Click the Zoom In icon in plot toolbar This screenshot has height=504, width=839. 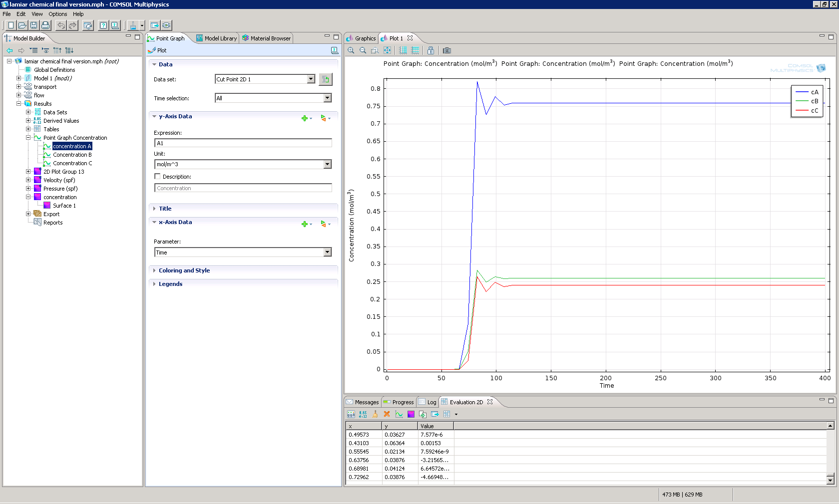pos(351,50)
